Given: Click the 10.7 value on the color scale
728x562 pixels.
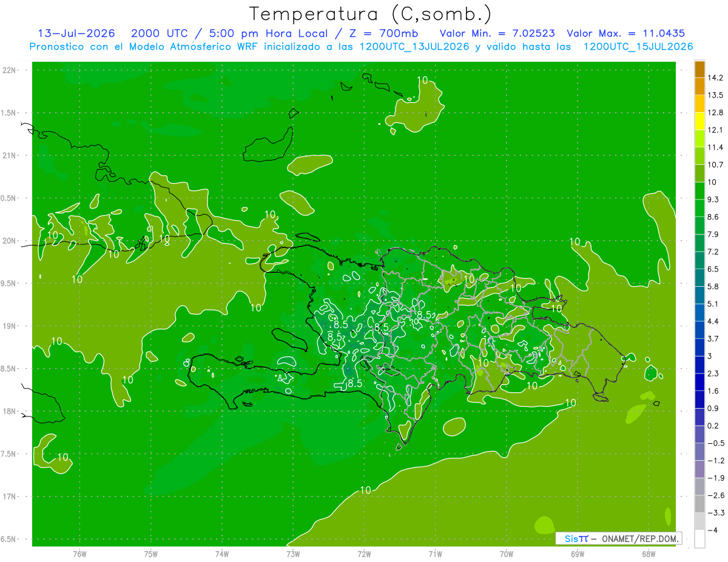Looking at the screenshot, I should tap(715, 165).
